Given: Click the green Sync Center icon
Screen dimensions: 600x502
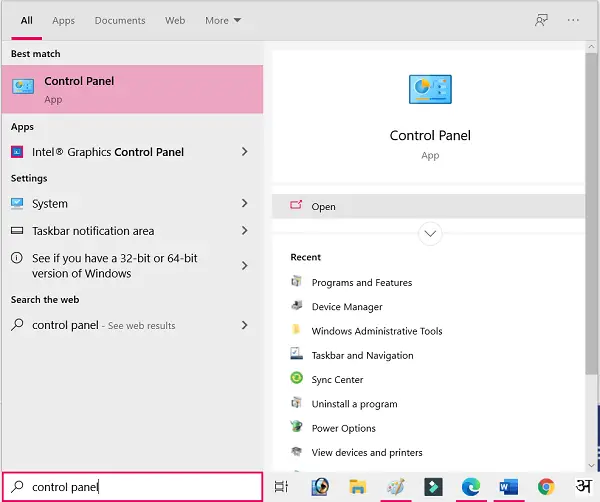Looking at the screenshot, I should (296, 378).
